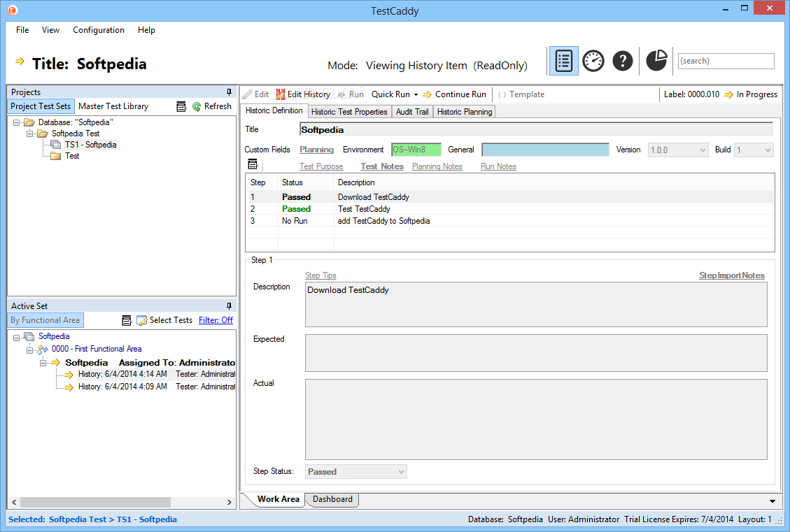
Task: Click the custom fields options icon
Action: point(253,164)
